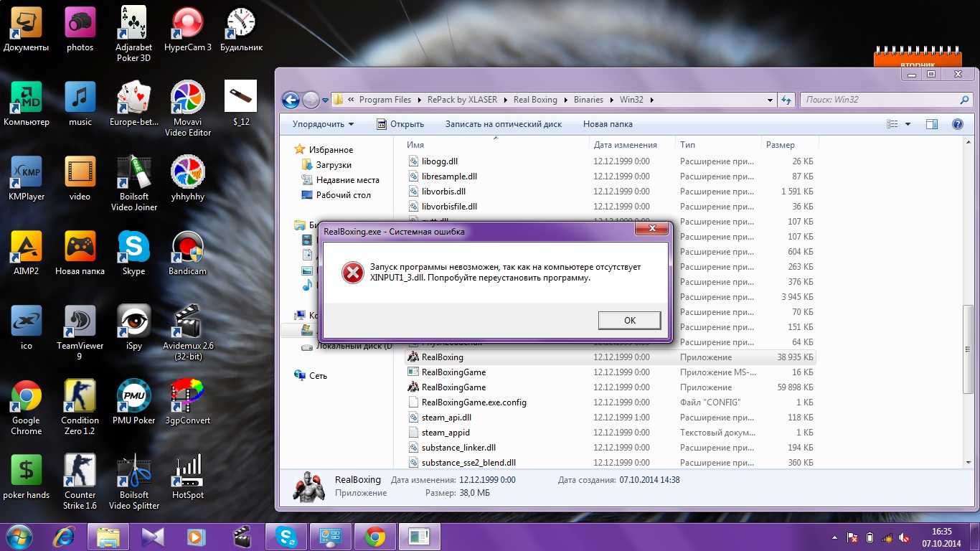This screenshot has height=551, width=980.
Task: Select the 3gpConvert desktop icon
Action: pyautogui.click(x=187, y=402)
